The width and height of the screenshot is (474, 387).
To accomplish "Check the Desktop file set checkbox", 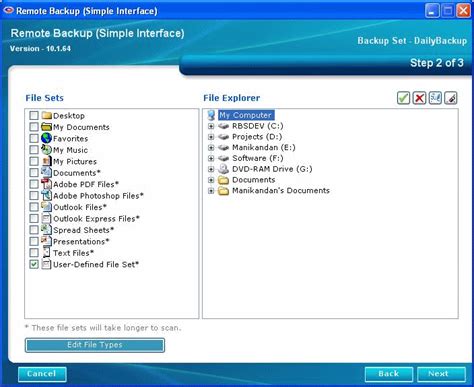I will pyautogui.click(x=34, y=116).
